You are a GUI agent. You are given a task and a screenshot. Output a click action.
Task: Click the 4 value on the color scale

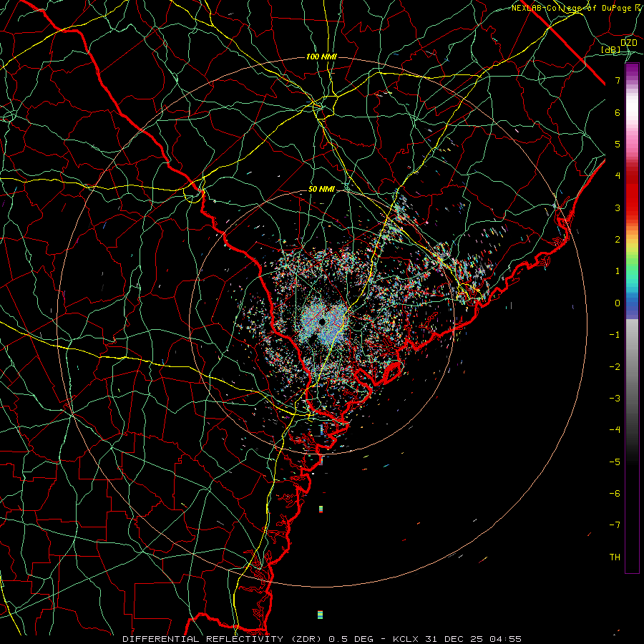(x=618, y=176)
